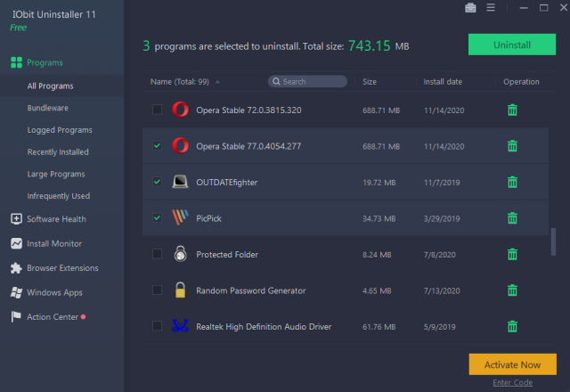Click the Action Center red notification dot
570x392 pixels.
point(83,317)
